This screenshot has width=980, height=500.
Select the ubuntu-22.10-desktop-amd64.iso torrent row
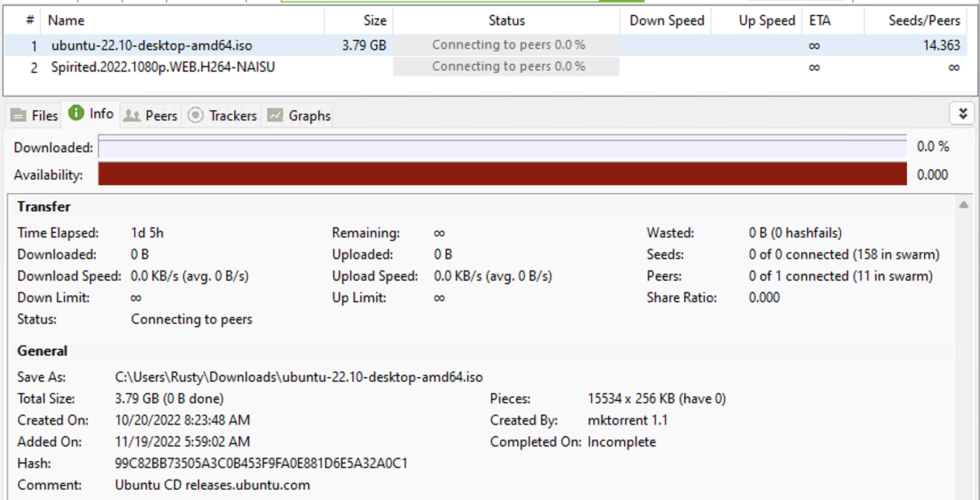tap(486, 45)
